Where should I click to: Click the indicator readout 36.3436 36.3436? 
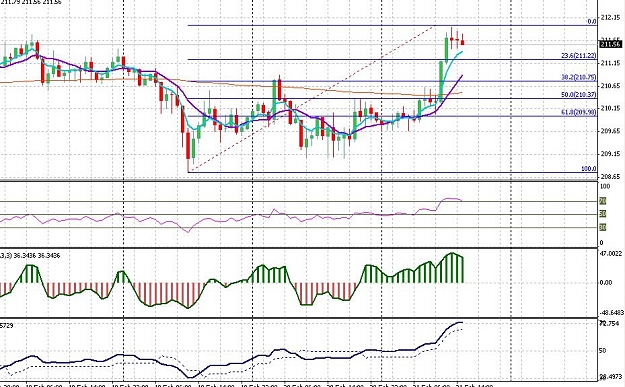pyautogui.click(x=37, y=255)
